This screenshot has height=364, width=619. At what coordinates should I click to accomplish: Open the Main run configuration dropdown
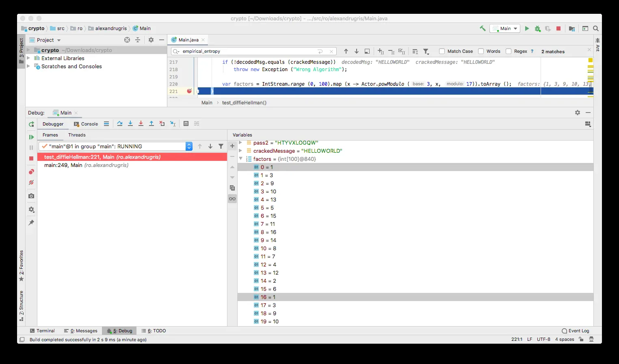(505, 28)
